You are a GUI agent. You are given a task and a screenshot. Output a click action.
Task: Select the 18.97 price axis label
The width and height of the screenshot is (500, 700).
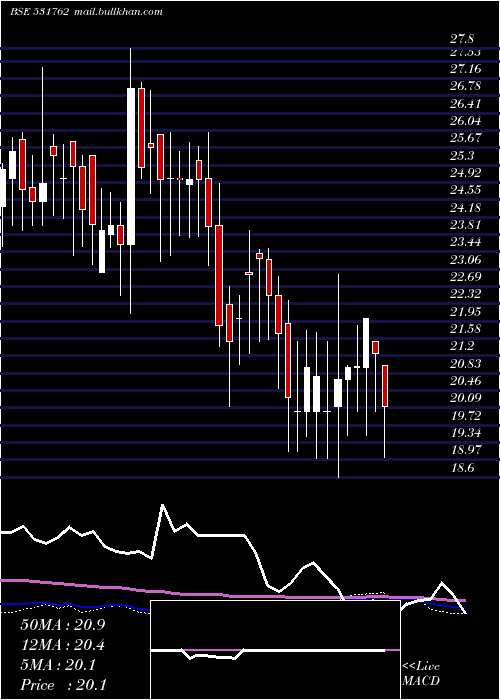[x=466, y=450]
